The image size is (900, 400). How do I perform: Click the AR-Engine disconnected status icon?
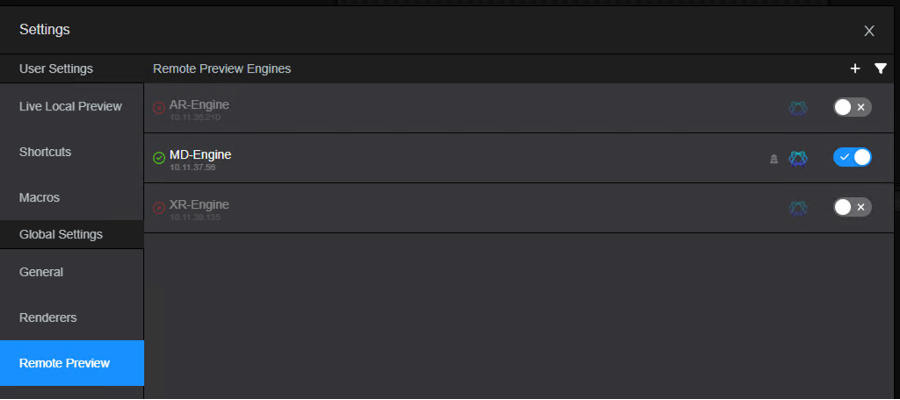(159, 107)
